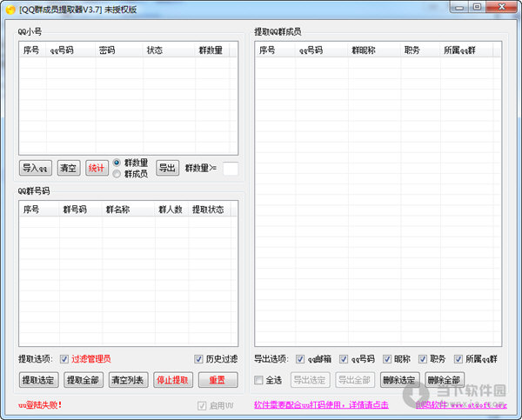Close the QQ群成员提取器 window
Viewport: 522px width, 420px height.
tap(502, 7)
